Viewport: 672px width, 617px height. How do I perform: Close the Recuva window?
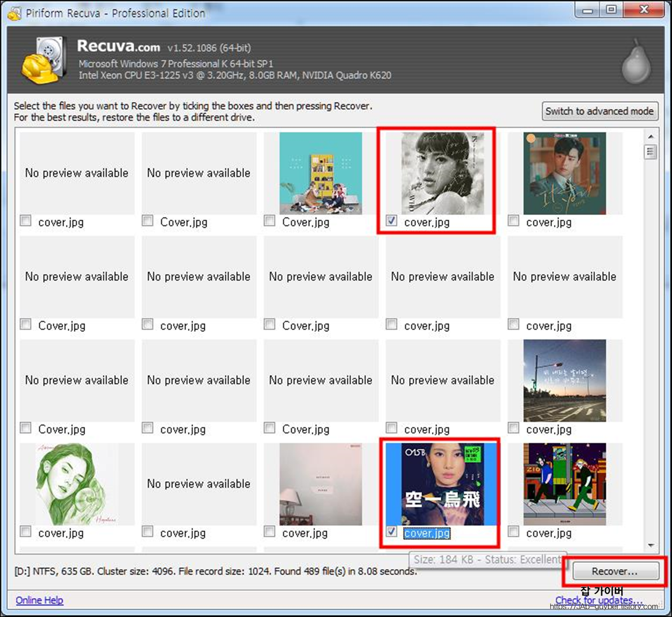(644, 10)
